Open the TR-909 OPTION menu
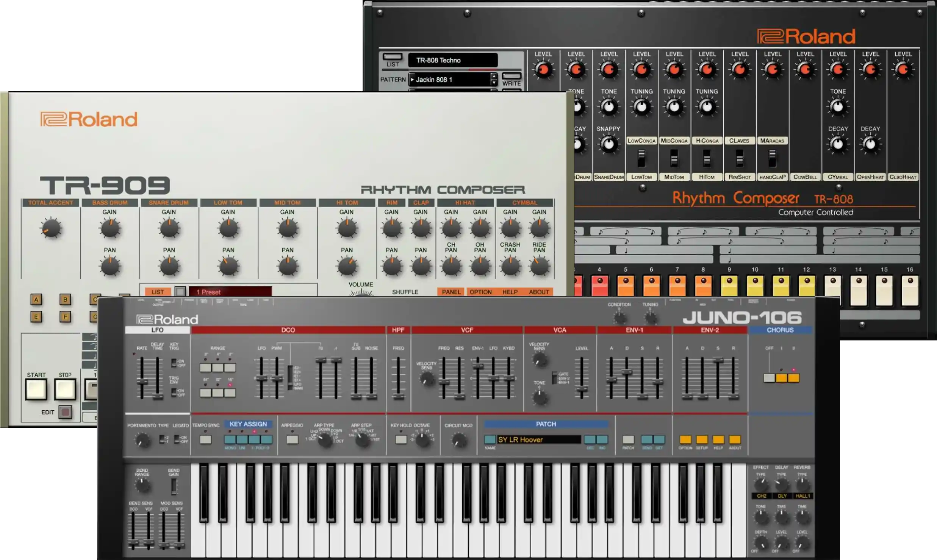The image size is (937, 560). tap(480, 292)
